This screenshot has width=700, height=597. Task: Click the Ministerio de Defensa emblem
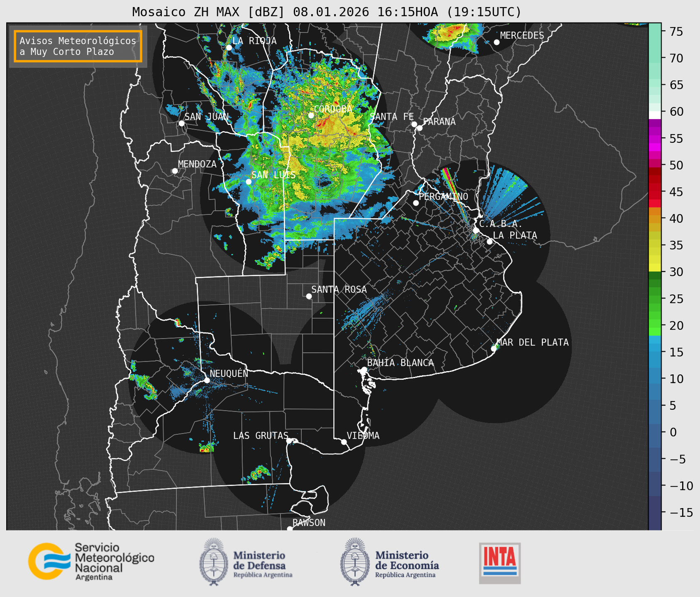click(214, 562)
